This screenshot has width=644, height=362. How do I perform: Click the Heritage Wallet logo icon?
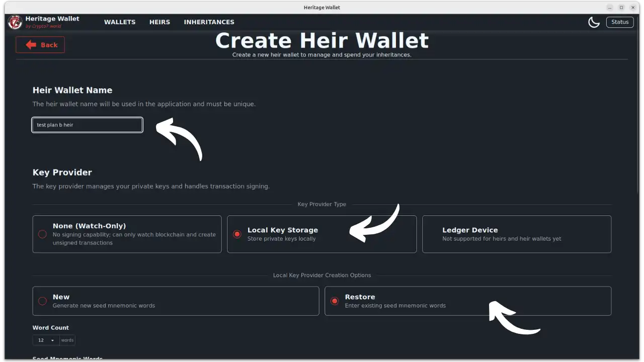[x=15, y=22]
